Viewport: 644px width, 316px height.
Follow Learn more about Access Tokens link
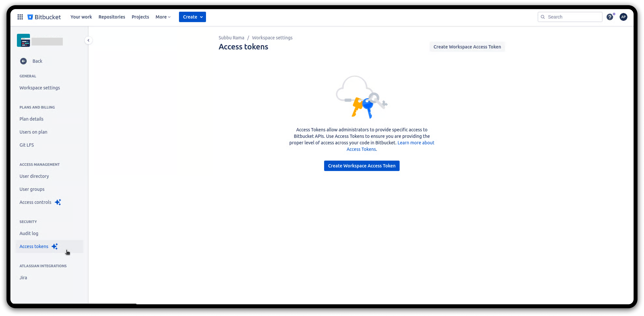pyautogui.click(x=416, y=143)
